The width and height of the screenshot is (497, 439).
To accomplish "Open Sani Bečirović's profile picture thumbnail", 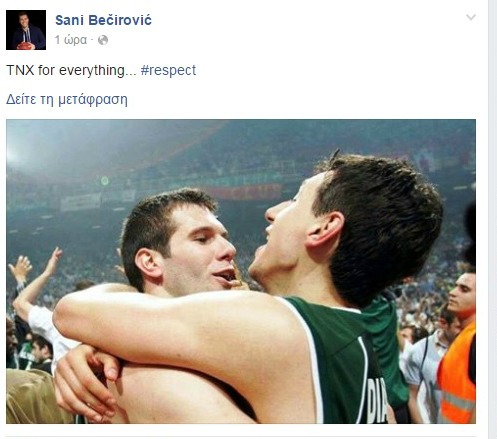I will [x=26, y=30].
